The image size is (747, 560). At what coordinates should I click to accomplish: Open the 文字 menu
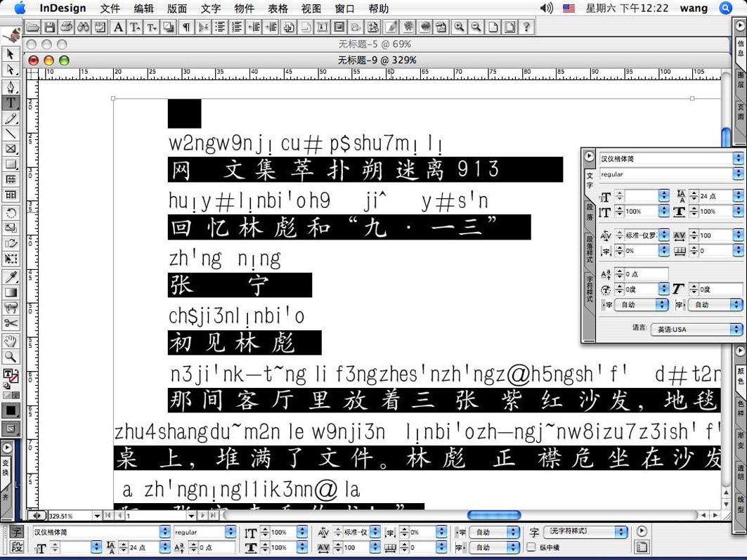(210, 8)
